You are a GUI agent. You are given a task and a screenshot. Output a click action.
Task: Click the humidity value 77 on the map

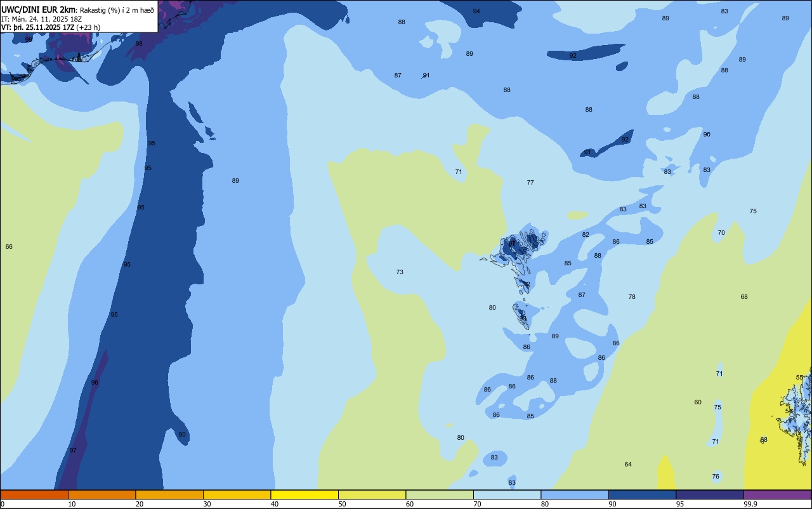tap(530, 182)
